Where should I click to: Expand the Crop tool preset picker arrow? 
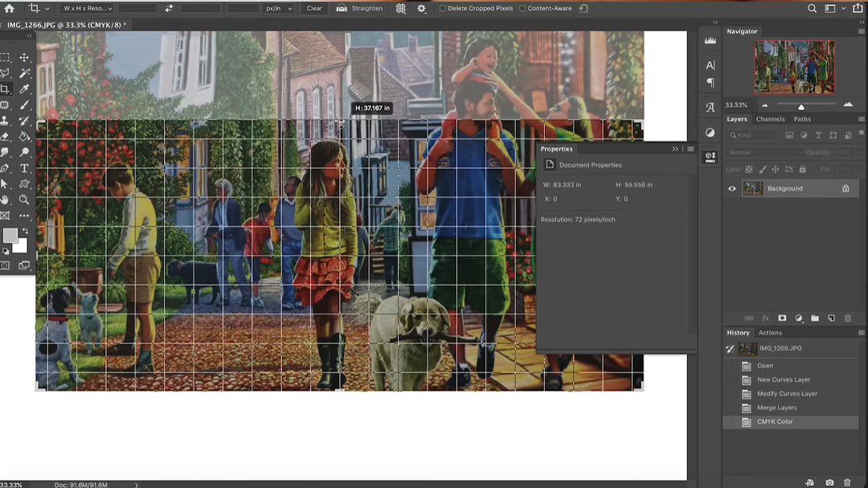pos(47,9)
